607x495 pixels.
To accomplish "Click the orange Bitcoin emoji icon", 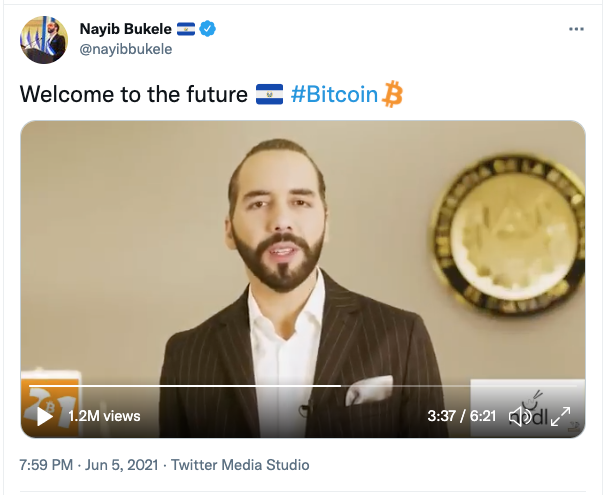I will tap(393, 95).
